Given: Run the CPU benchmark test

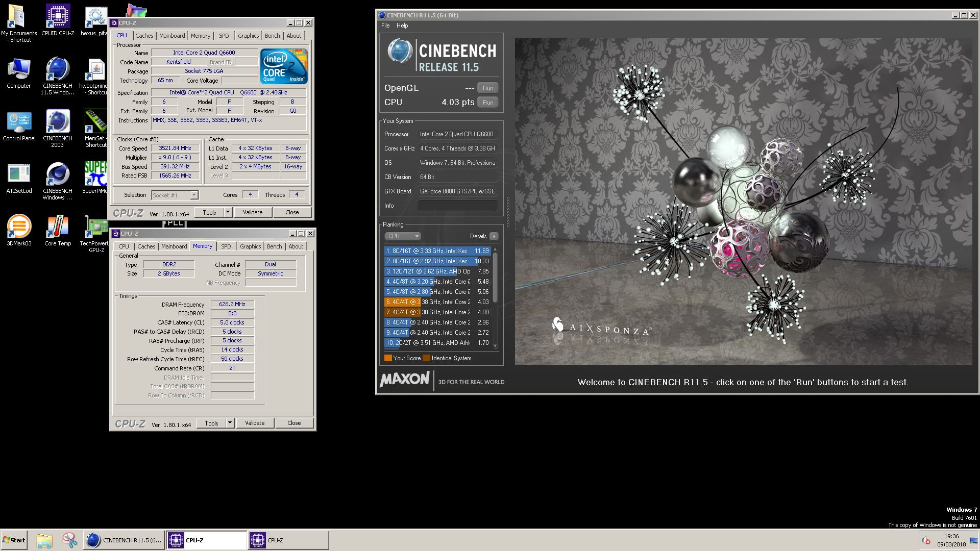Looking at the screenshot, I should click(488, 103).
